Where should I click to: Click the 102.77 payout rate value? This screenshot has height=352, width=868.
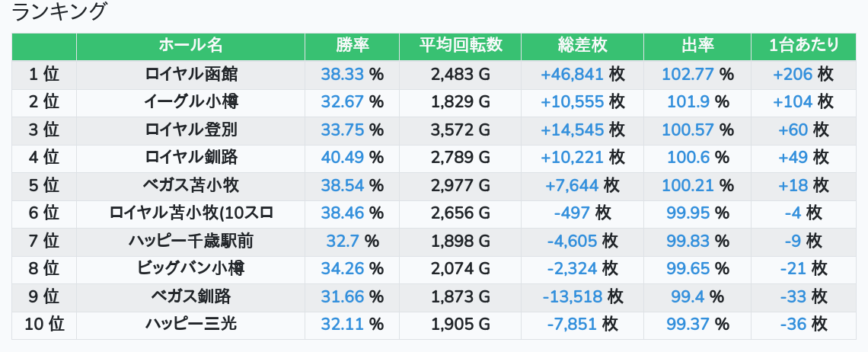point(688,74)
